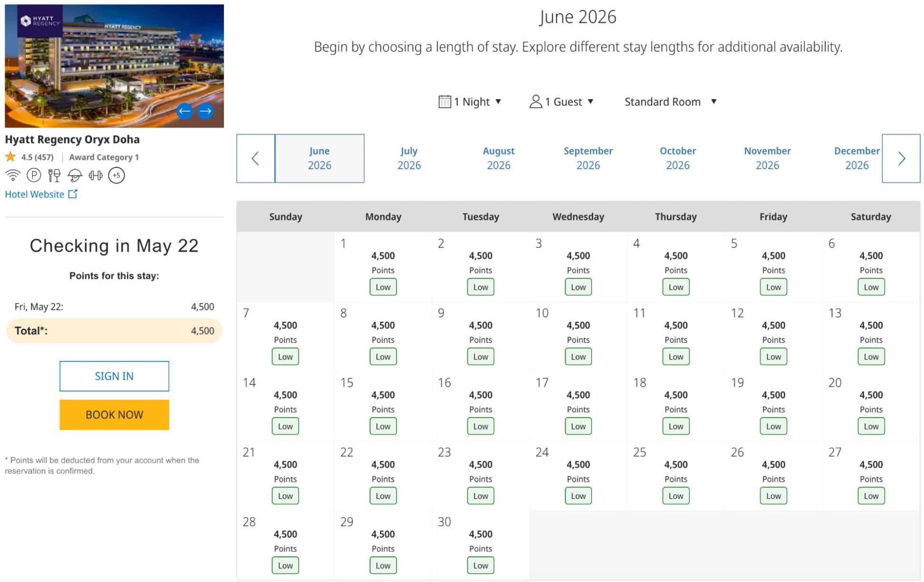Select June 21 on the calendar
This screenshot has height=582, width=924.
tap(285, 475)
